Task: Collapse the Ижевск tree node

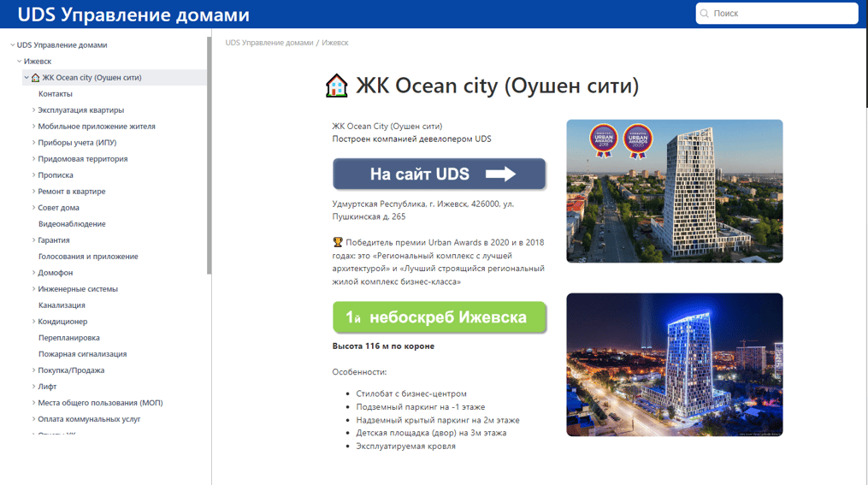Action: (20, 62)
